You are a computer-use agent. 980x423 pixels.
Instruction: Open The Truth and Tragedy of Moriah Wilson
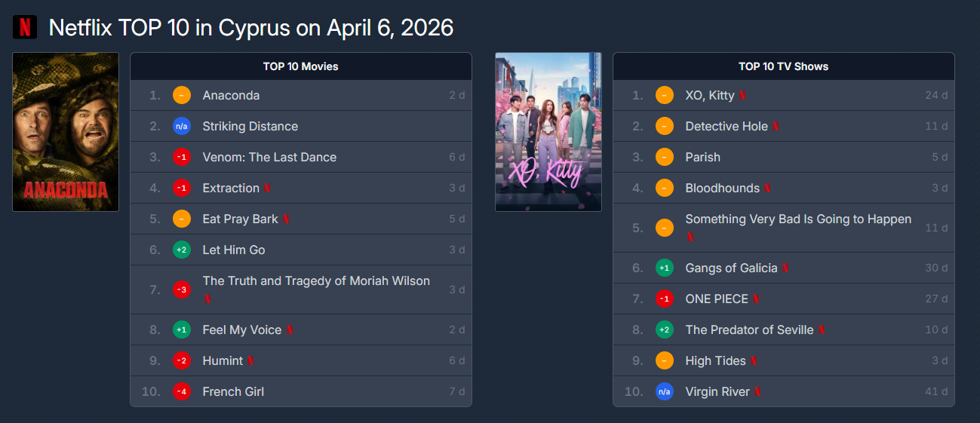tap(316, 280)
